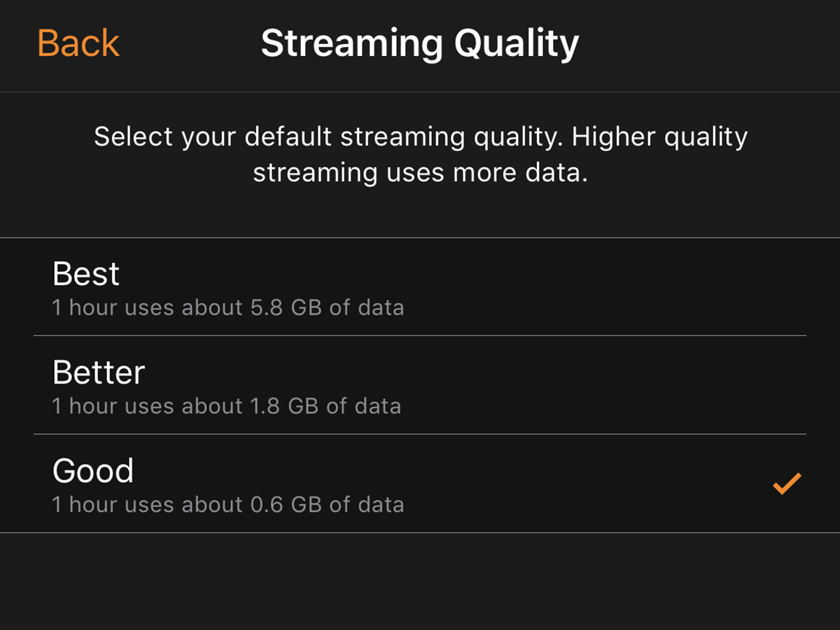Image resolution: width=840 pixels, height=630 pixels.
Task: Click the divider under the Better row
Action: coord(420,433)
